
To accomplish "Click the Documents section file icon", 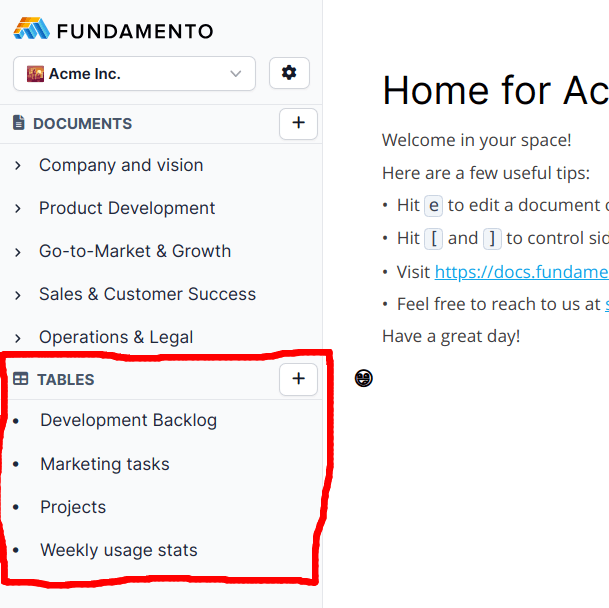I will (x=18, y=123).
